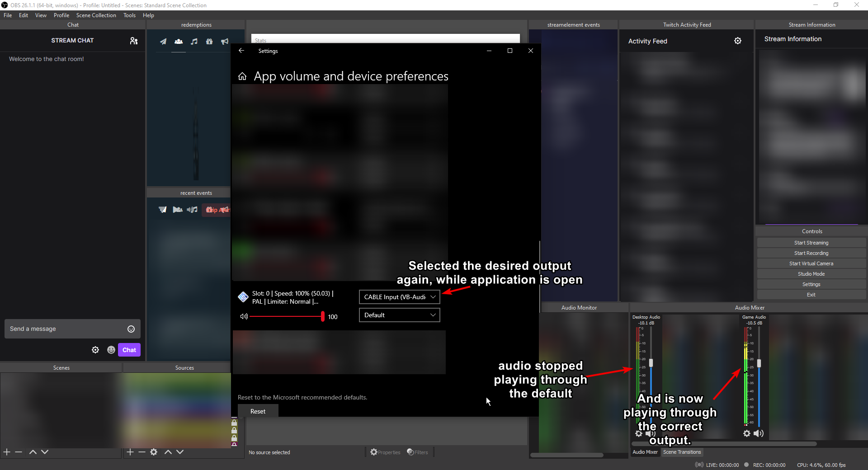Click the Game Audio volume fader handle

tap(759, 363)
